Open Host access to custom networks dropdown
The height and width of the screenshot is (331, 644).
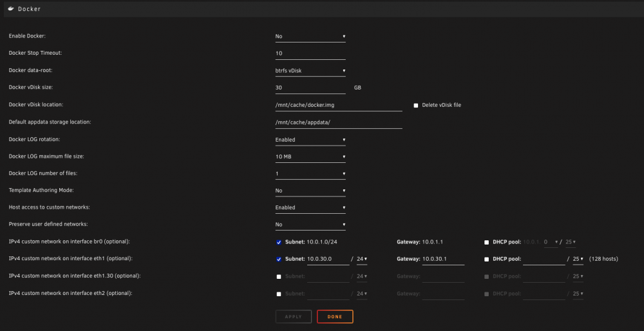point(310,207)
